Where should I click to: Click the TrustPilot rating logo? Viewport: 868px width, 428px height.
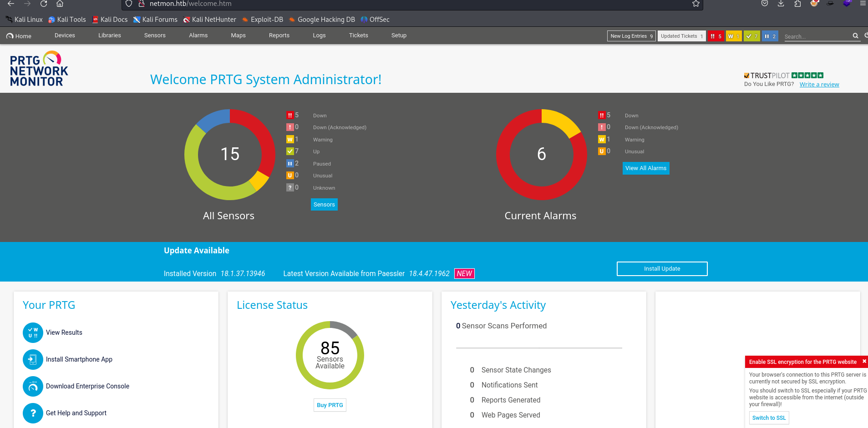(783, 76)
